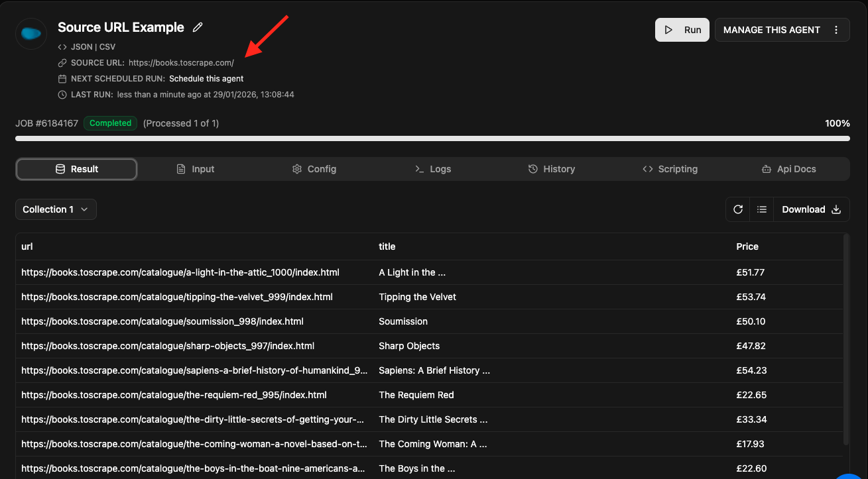Click the link icon beside Source URL
This screenshot has width=868, height=479.
[x=62, y=63]
